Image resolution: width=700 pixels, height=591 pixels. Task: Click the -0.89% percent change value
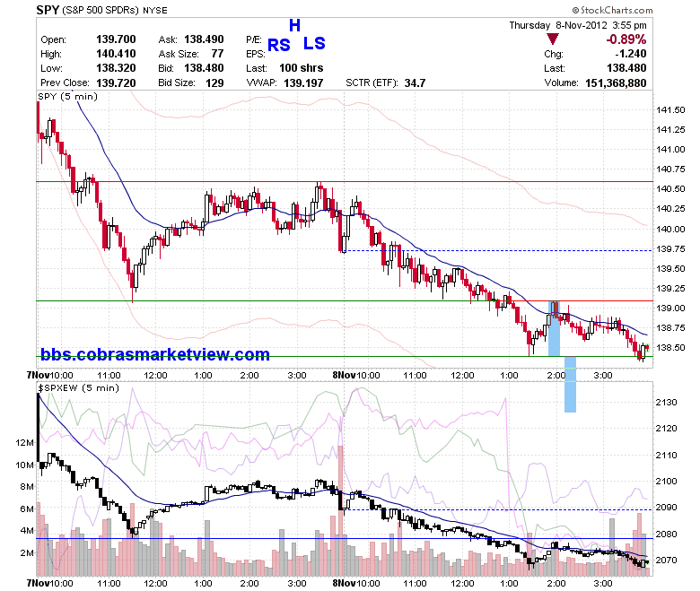[626, 39]
